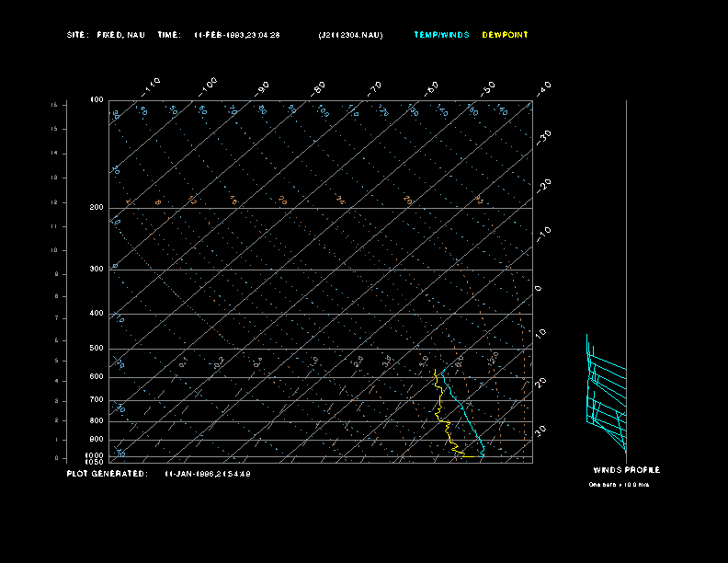
Task: Click the 700 pressure level label
Action: point(97,400)
